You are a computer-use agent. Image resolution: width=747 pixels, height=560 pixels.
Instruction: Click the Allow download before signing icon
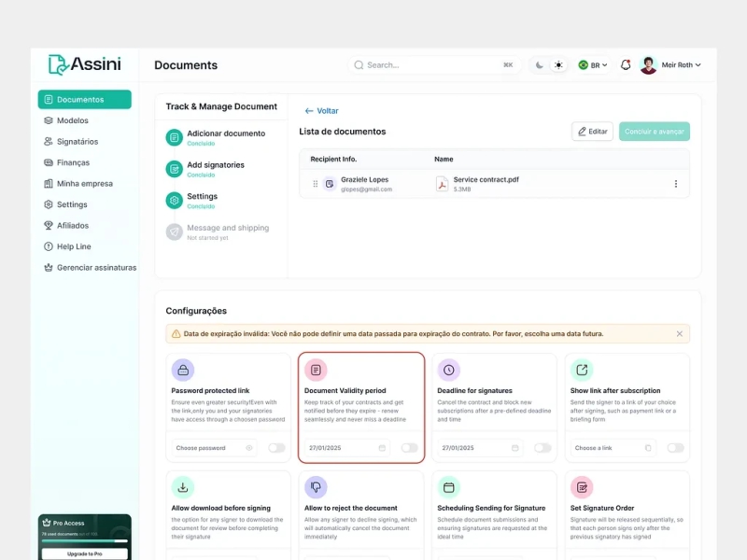pyautogui.click(x=183, y=487)
